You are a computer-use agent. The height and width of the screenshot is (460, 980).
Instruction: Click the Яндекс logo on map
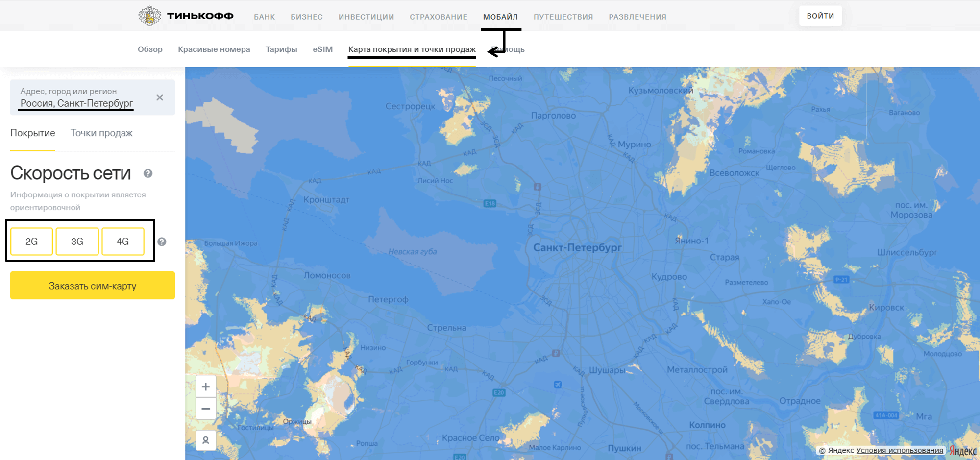click(x=962, y=450)
